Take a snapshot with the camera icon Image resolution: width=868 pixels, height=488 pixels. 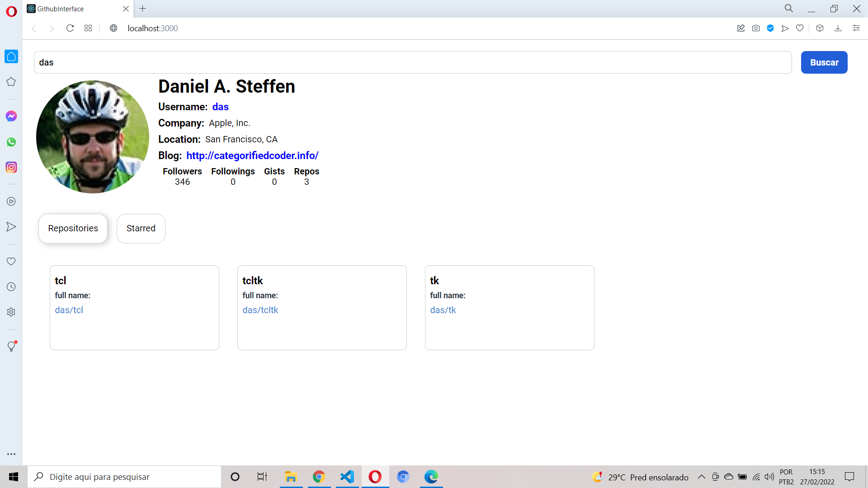click(x=756, y=28)
